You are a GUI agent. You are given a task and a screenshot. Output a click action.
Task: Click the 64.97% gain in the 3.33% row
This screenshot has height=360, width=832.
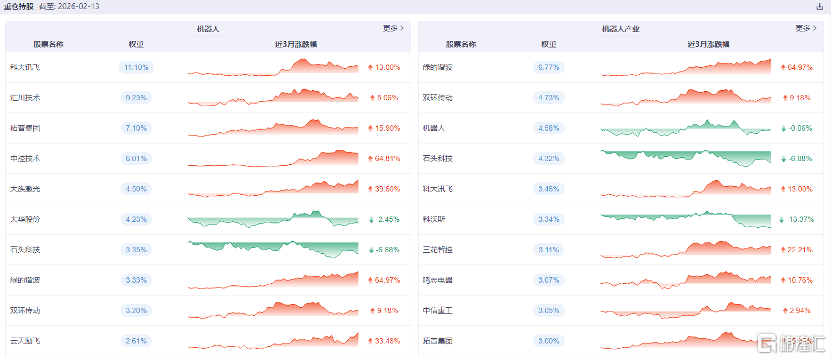[x=388, y=280]
